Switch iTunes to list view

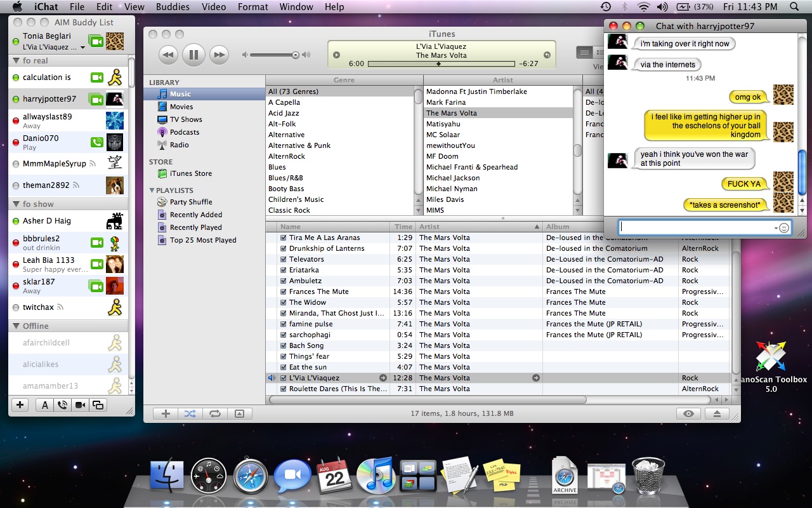(x=584, y=52)
